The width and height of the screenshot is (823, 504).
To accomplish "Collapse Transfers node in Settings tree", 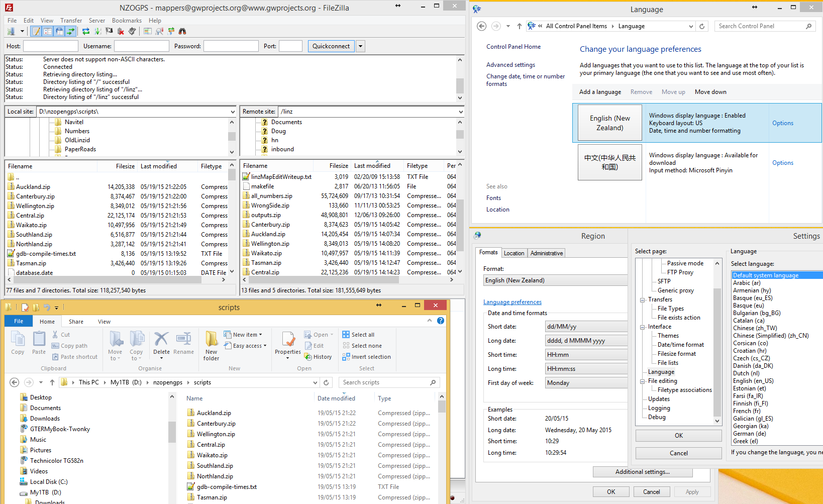I will click(642, 300).
